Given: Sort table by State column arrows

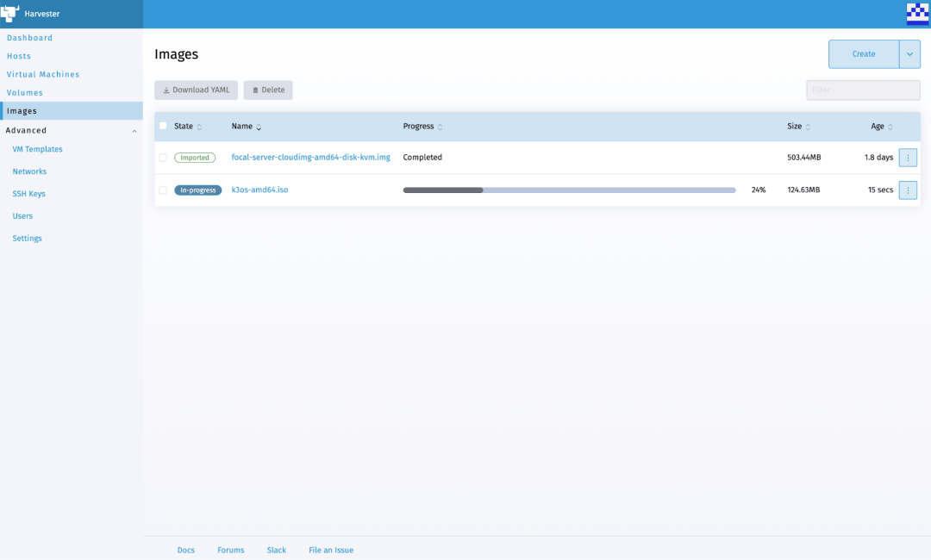Looking at the screenshot, I should click(199, 127).
